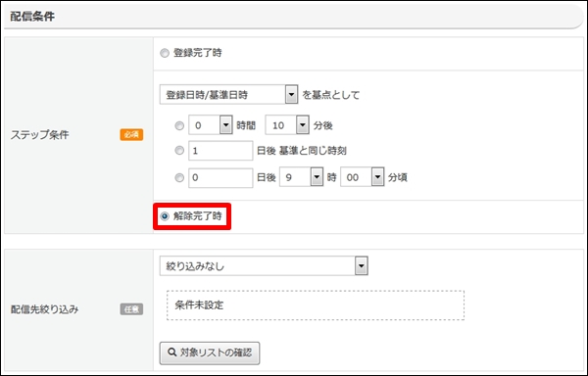
Task: Open the minutes dropdown showing 00
Action: point(363,177)
